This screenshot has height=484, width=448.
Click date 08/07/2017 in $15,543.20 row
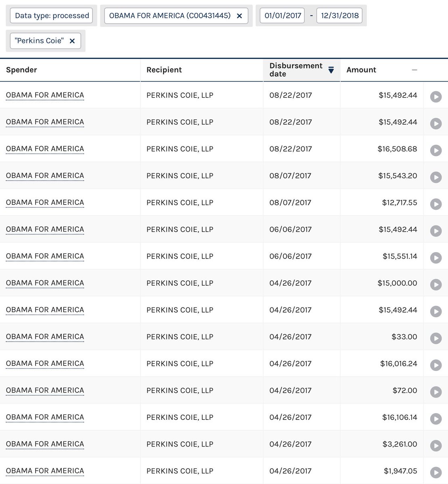290,175
